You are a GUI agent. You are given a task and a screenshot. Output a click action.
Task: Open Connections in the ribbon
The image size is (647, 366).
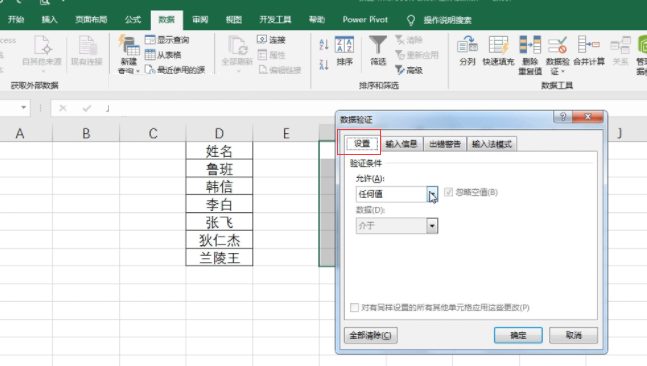pyautogui.click(x=272, y=40)
